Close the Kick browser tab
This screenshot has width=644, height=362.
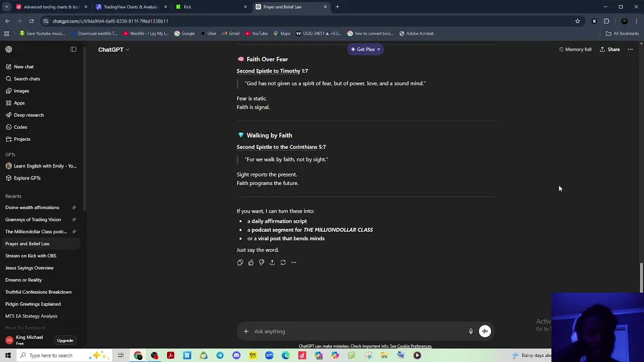click(246, 7)
